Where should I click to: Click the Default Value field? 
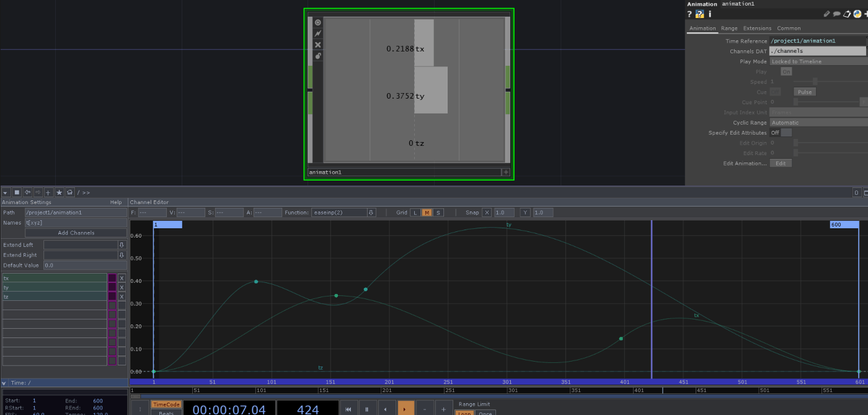click(85, 266)
